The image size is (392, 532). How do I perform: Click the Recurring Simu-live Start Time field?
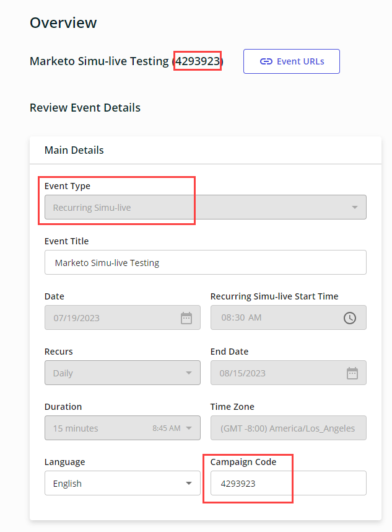pyautogui.click(x=289, y=317)
